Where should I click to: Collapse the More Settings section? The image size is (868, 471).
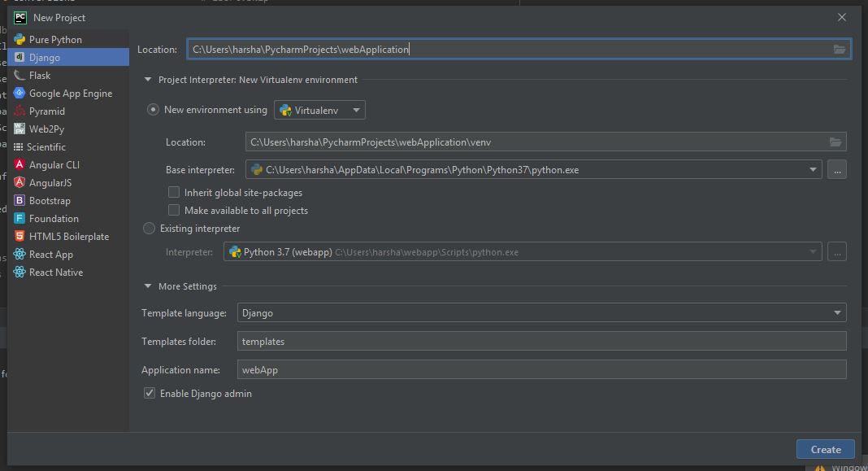pyautogui.click(x=147, y=286)
